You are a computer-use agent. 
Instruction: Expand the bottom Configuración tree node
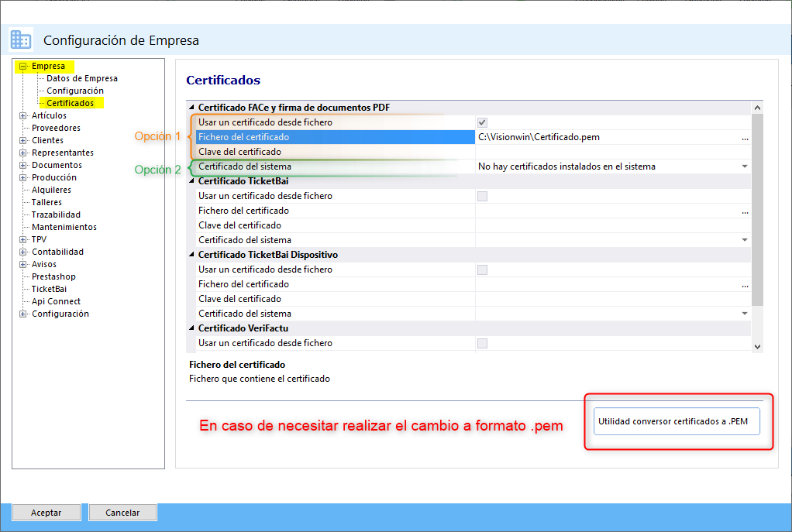22,314
